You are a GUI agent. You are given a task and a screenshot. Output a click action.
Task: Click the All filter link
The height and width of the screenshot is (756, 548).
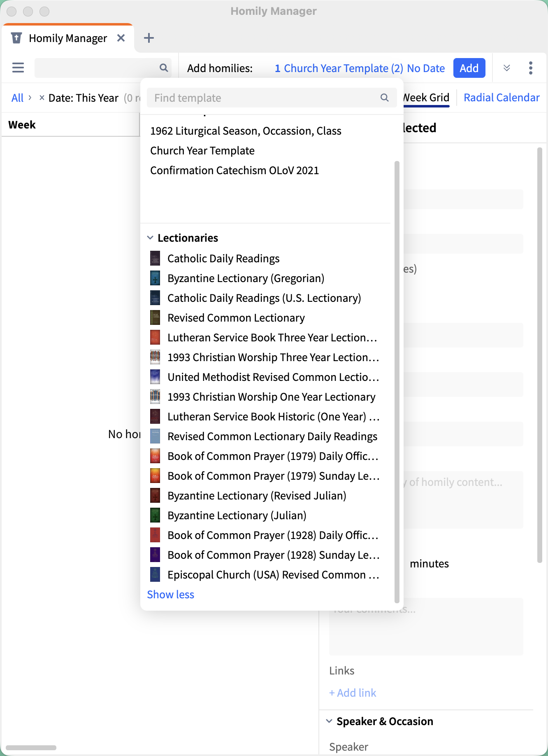(x=17, y=98)
